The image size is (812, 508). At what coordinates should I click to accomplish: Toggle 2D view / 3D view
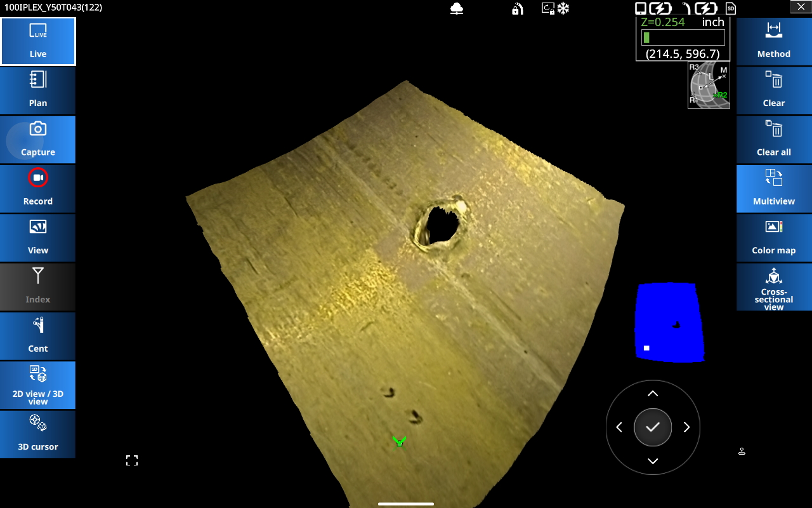tap(38, 385)
